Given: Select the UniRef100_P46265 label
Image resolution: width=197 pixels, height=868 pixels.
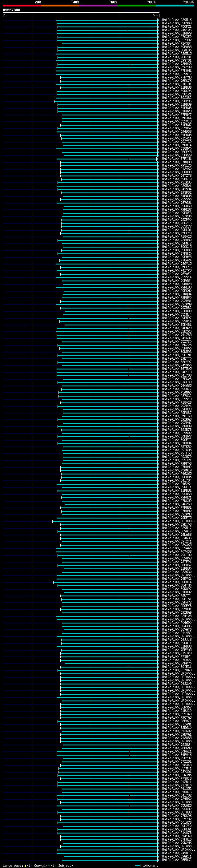Looking at the screenshot, I should 176,474.
